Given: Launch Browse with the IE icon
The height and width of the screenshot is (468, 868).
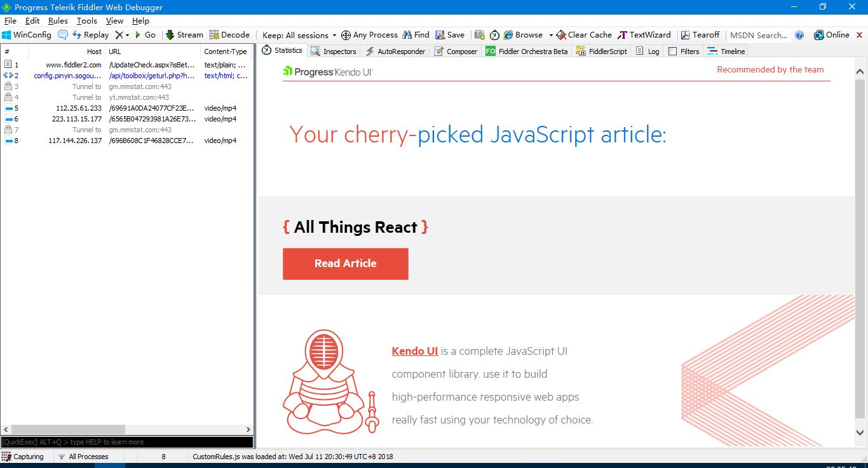Looking at the screenshot, I should point(523,35).
